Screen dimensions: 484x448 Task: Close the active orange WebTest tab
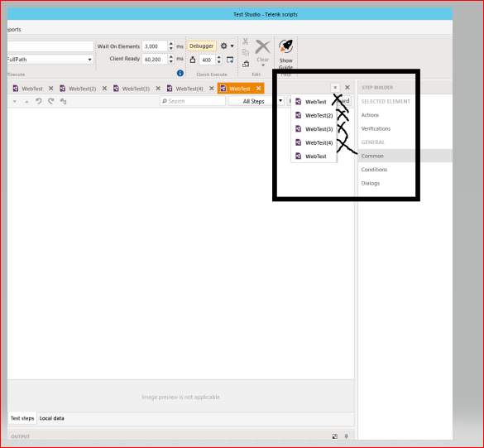[258, 89]
